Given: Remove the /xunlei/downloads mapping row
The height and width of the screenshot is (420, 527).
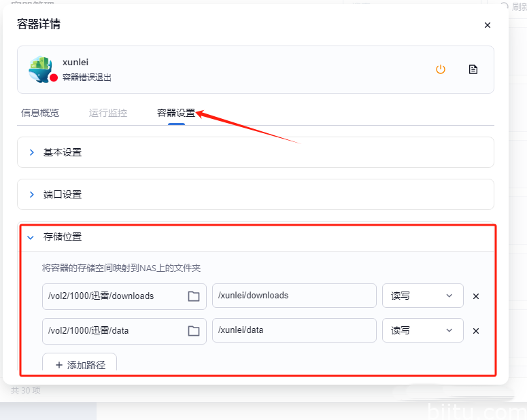Looking at the screenshot, I should [x=476, y=296].
